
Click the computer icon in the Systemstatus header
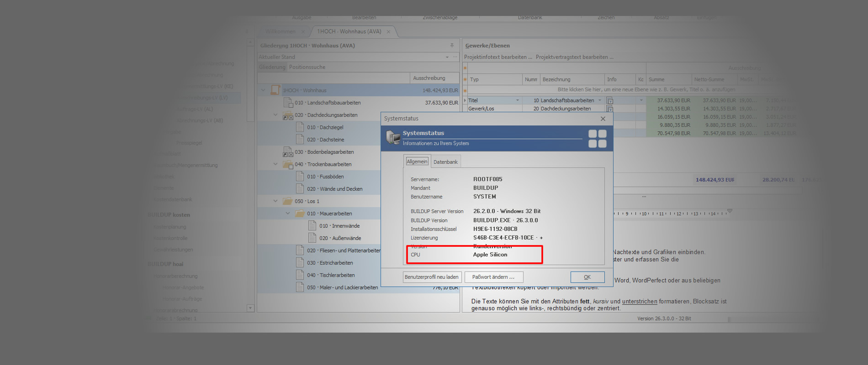pos(393,137)
